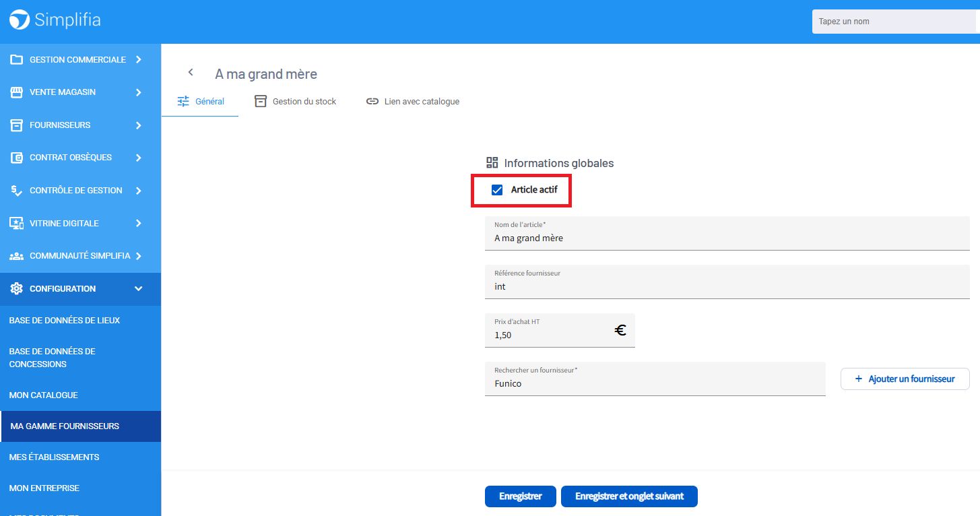Screen dimensions: 980x516
Task: Click the euro symbol in price field
Action: click(x=620, y=330)
